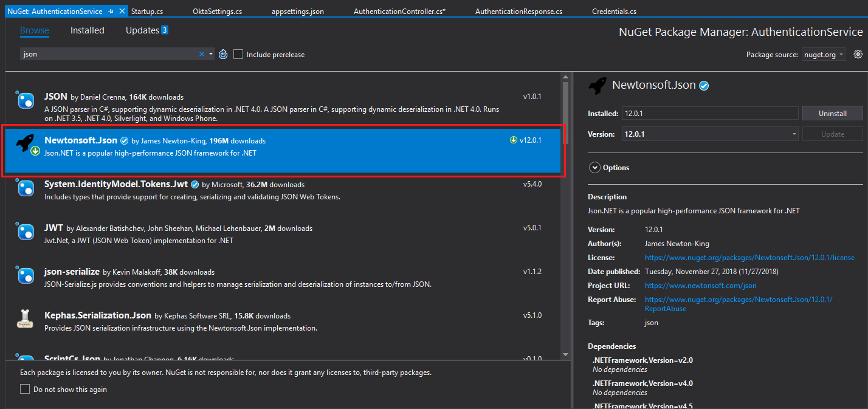Click the JWT package icon

[x=26, y=232]
